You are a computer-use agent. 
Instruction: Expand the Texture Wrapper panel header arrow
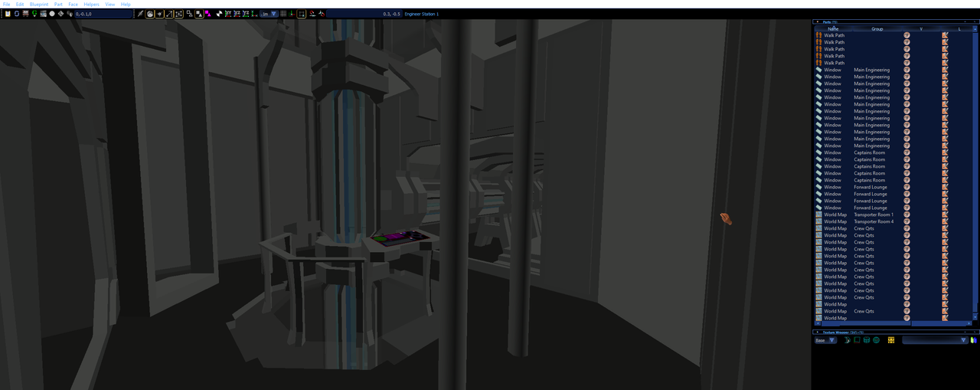817,333
